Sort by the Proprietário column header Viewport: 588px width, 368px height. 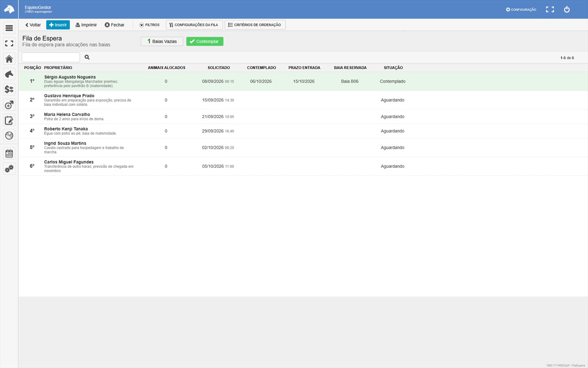click(x=58, y=68)
